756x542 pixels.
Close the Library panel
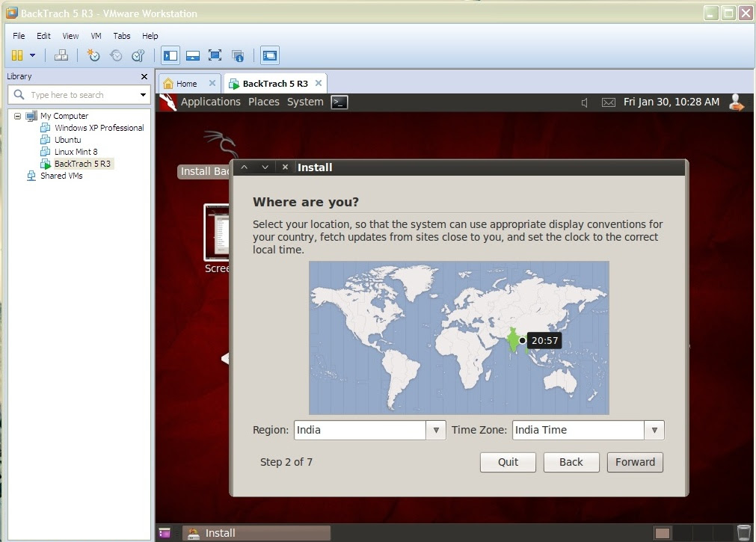pos(144,77)
